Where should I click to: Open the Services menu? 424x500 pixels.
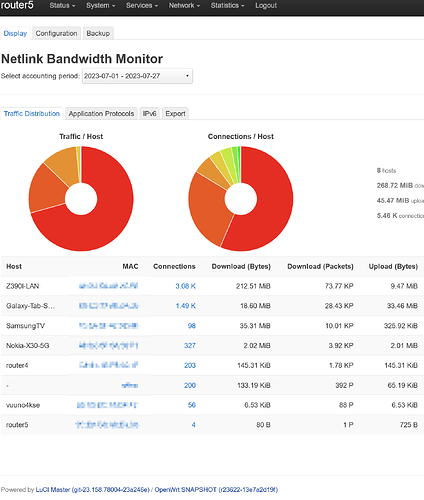142,6
